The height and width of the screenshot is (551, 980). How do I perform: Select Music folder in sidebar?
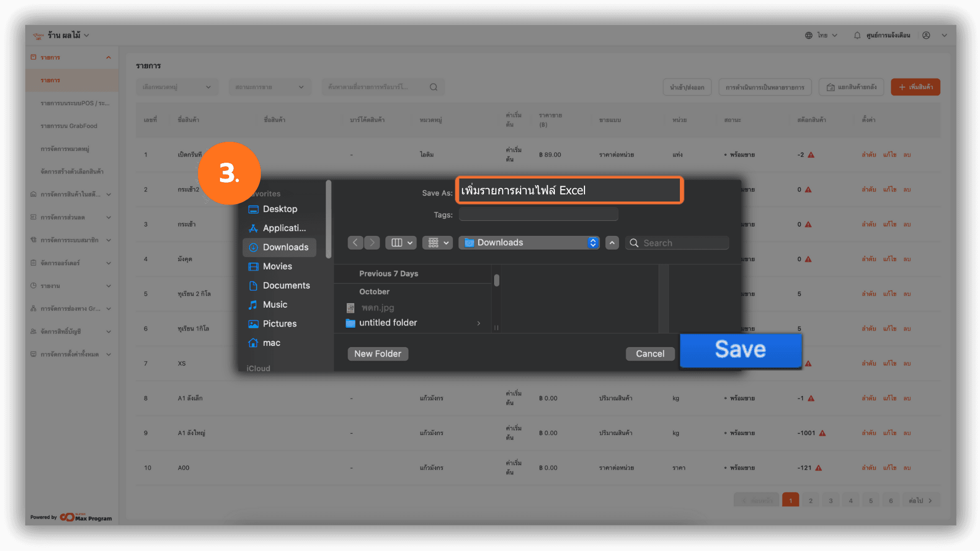pos(275,305)
